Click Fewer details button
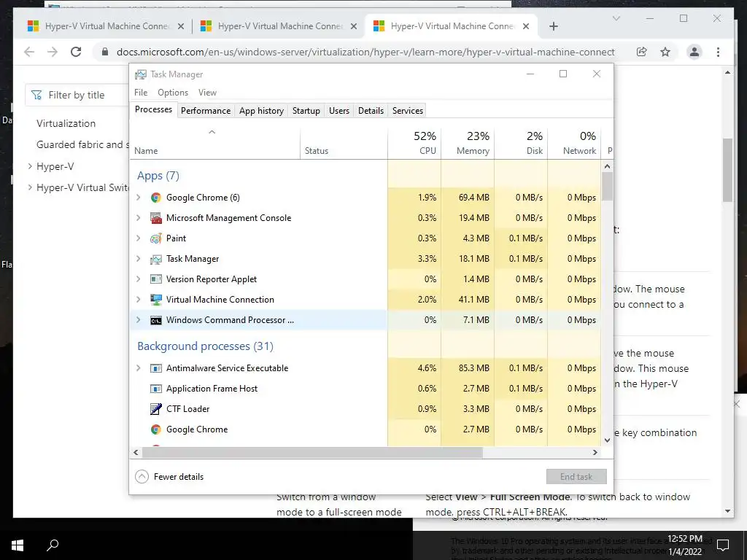 tap(169, 477)
